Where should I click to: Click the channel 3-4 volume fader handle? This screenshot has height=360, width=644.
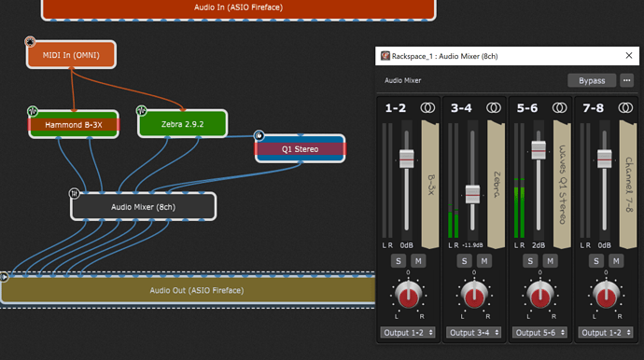pyautogui.click(x=472, y=194)
